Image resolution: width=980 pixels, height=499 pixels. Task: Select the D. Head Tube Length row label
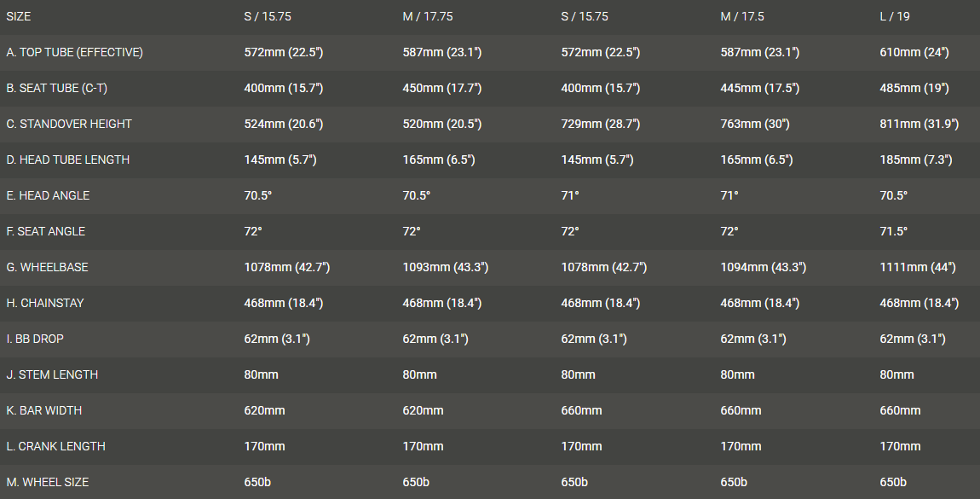(68, 160)
